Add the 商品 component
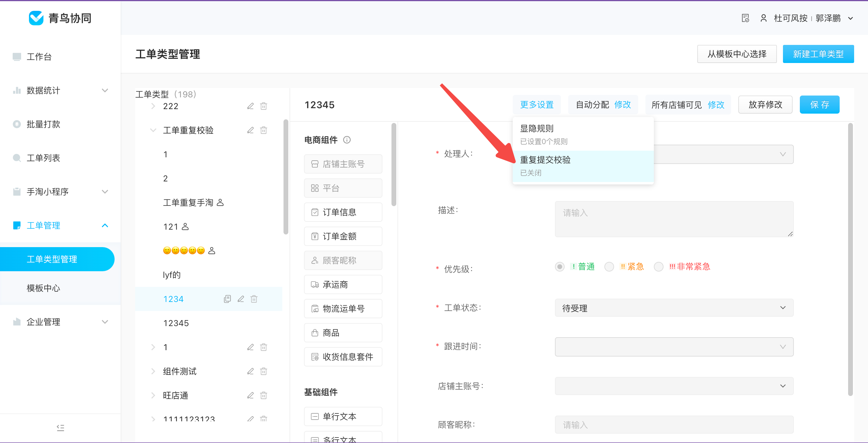This screenshot has height=443, width=868. (343, 333)
